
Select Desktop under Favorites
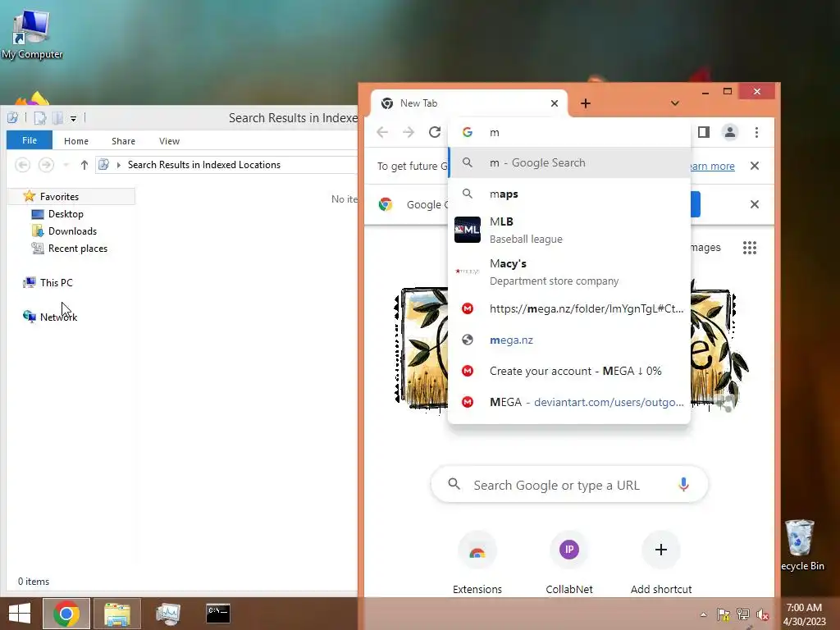coord(66,214)
